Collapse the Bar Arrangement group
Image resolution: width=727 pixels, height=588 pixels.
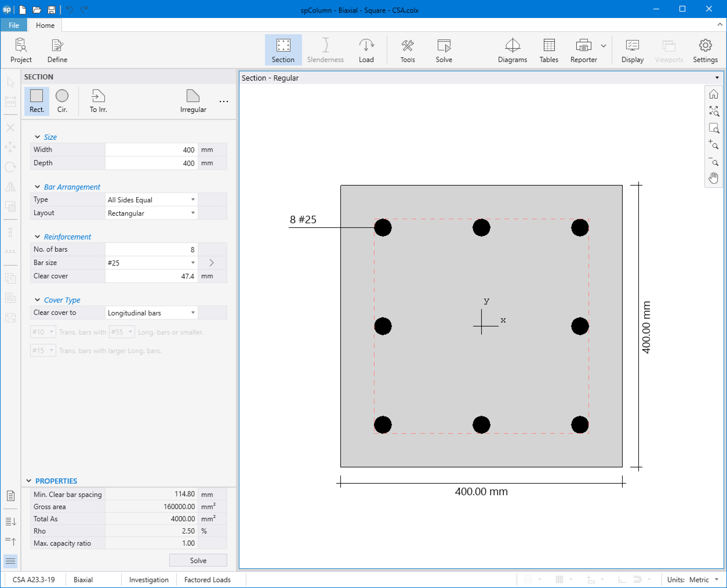point(37,187)
